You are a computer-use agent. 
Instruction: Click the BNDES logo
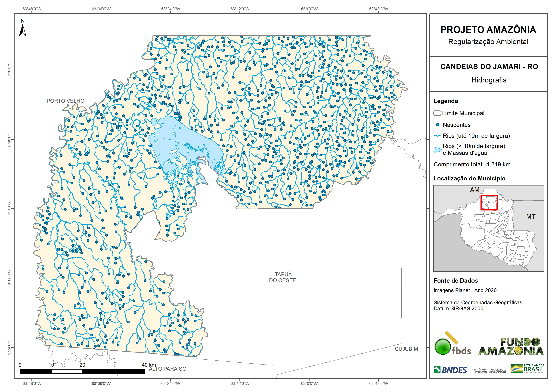coord(450,370)
